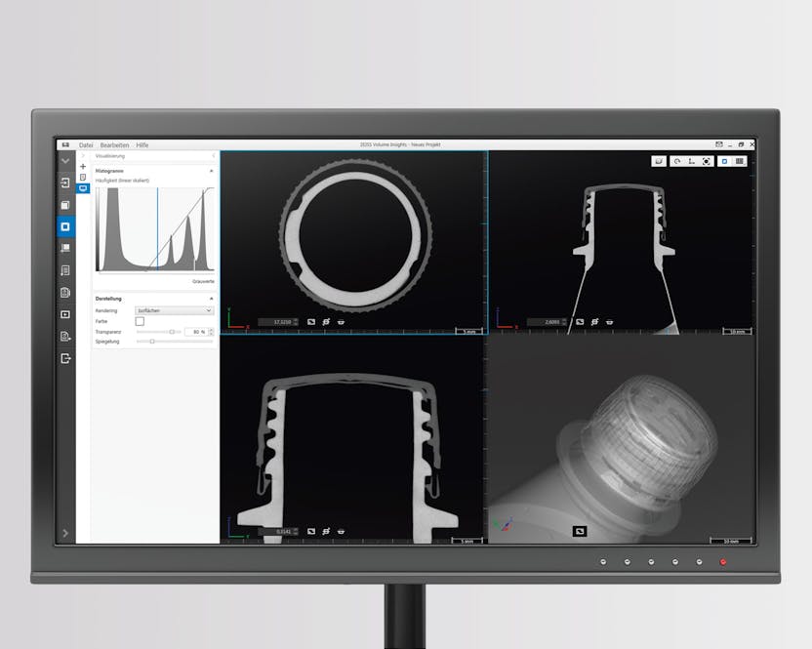Select the highlighted visualization icon in the sidebar
Image resolution: width=812 pixels, height=649 pixels.
[x=65, y=226]
